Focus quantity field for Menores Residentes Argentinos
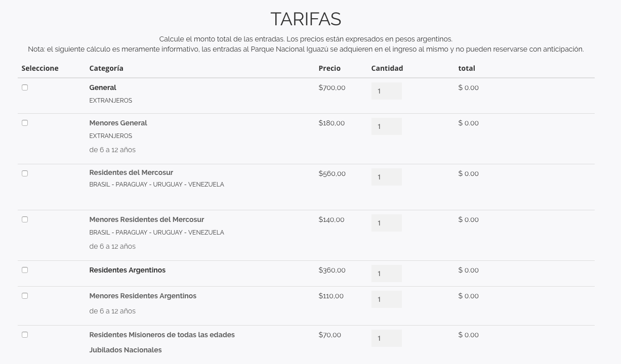The image size is (621, 364). pos(387,299)
